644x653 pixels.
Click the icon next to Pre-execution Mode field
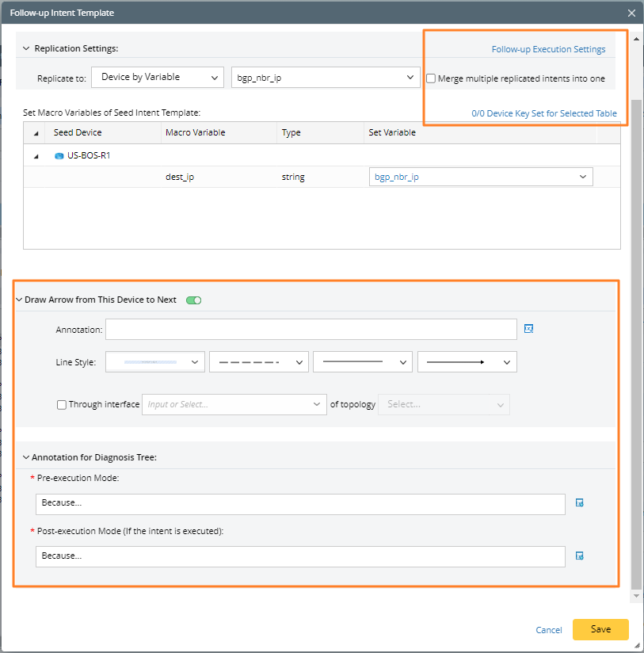(x=580, y=502)
